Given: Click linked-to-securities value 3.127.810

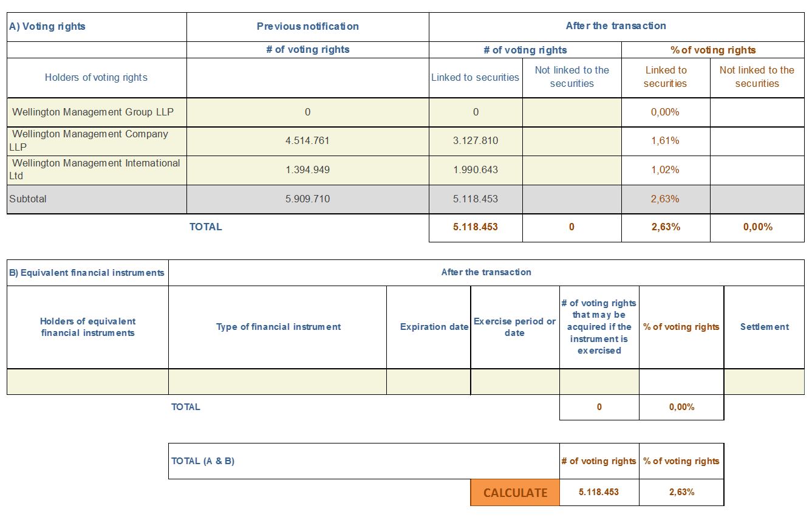Looking at the screenshot, I should 476,141.
